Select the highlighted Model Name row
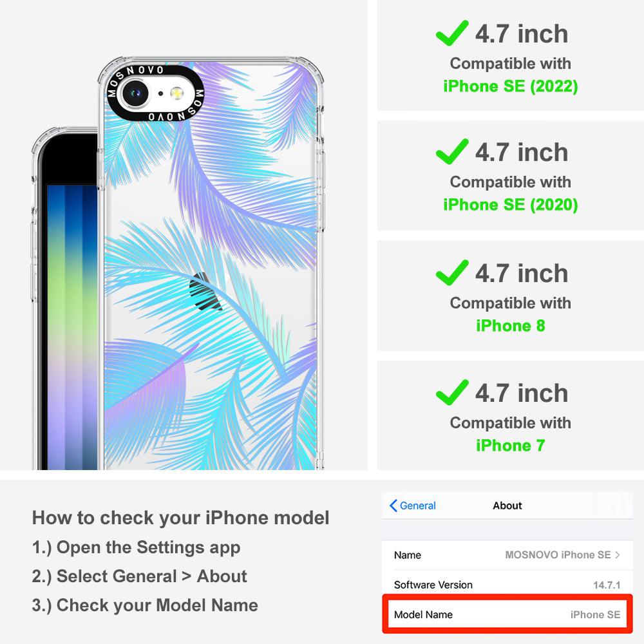Image resolution: width=644 pixels, height=644 pixels. pyautogui.click(x=507, y=614)
